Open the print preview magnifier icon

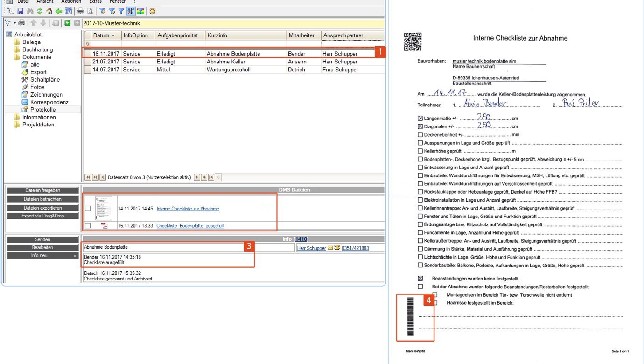click(90, 11)
